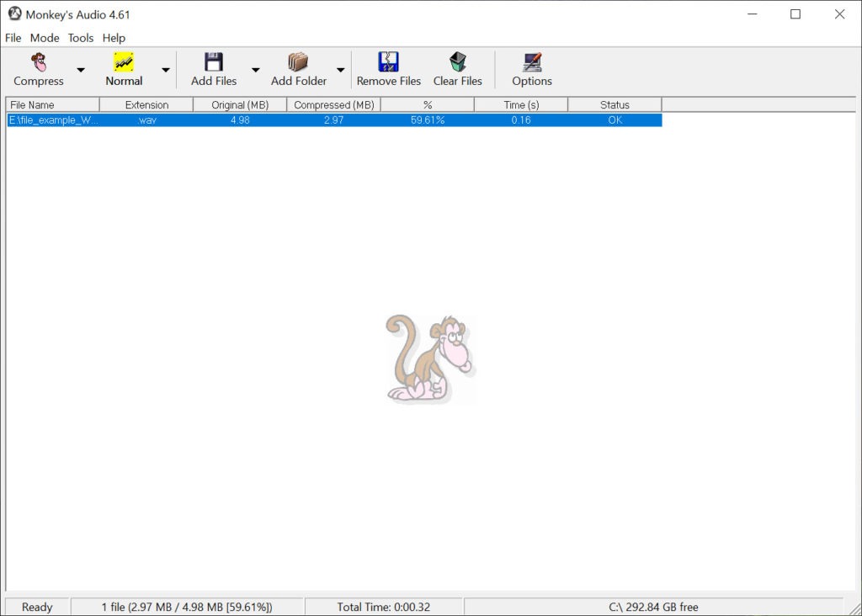Open the File menu
This screenshot has width=862, height=616.
[13, 38]
